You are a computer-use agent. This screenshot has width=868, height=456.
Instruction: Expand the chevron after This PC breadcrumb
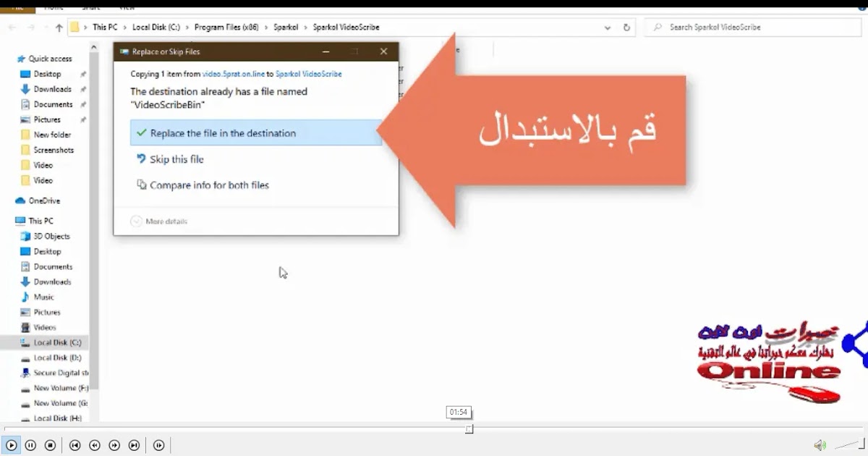click(126, 28)
